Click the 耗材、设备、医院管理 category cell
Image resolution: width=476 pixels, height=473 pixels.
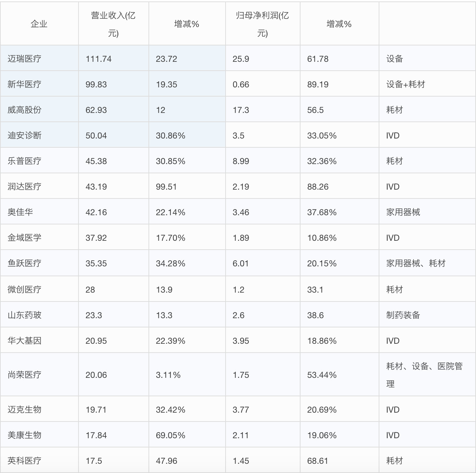point(427,374)
